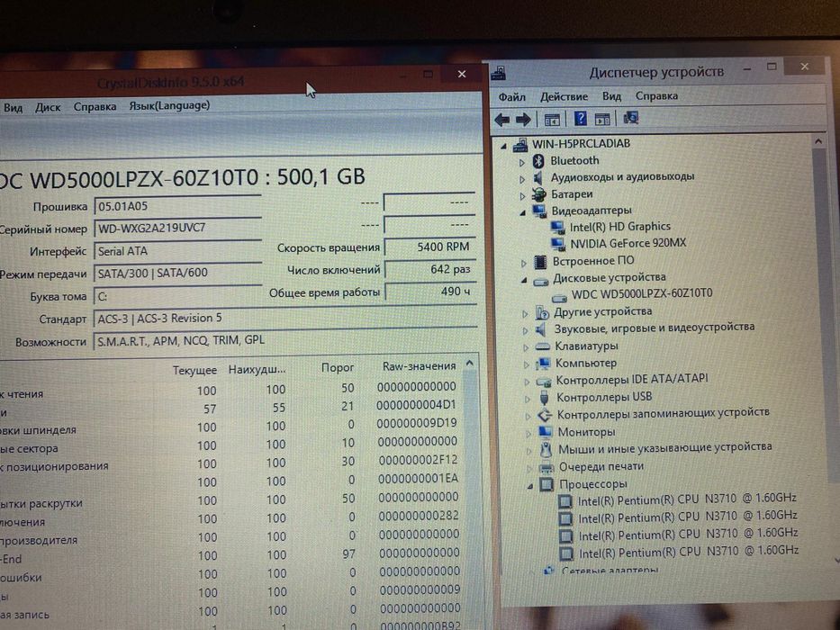840x630 pixels.
Task: Click the Процессоры category icon
Action: point(546,484)
